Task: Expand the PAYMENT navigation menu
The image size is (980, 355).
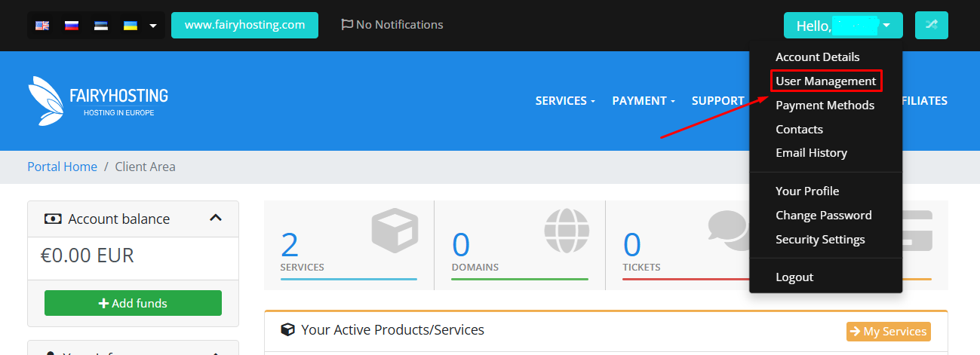Action: coord(644,101)
